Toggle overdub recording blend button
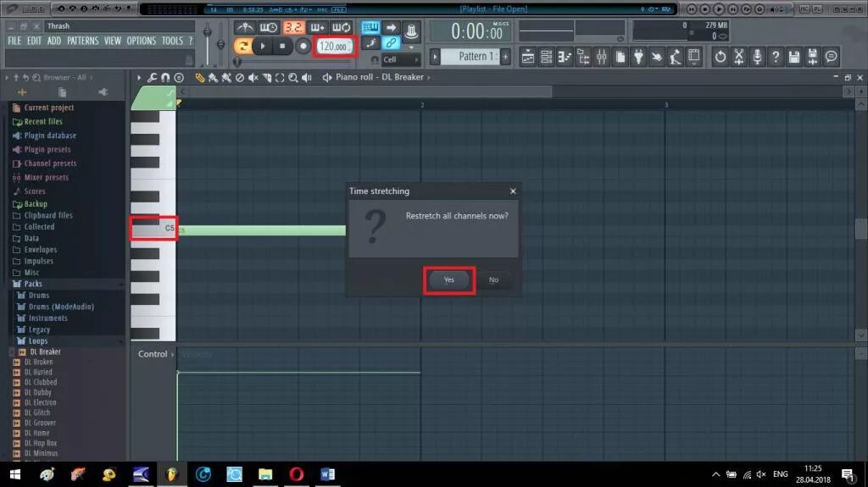The width and height of the screenshot is (868, 487). pos(317,27)
